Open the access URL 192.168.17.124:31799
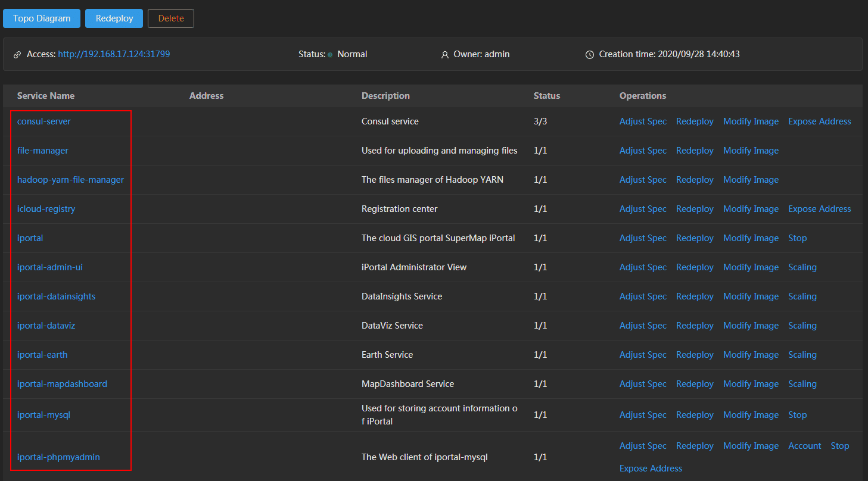The height and width of the screenshot is (481, 868). pos(114,54)
